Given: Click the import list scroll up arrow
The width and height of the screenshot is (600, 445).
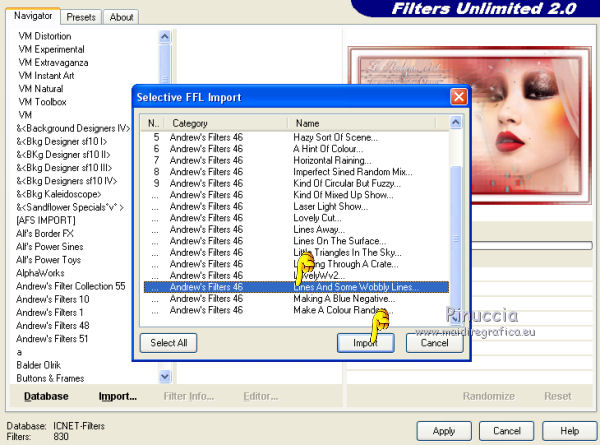Looking at the screenshot, I should pyautogui.click(x=455, y=122).
